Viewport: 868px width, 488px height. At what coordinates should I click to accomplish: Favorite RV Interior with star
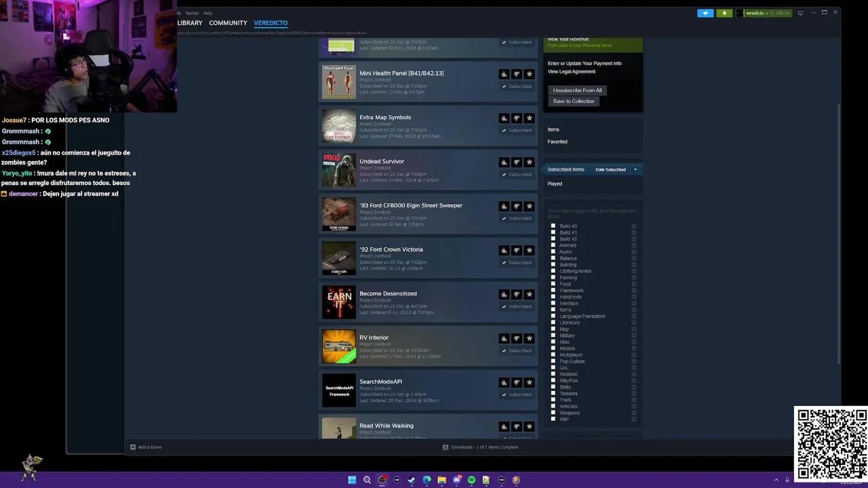[x=530, y=338]
